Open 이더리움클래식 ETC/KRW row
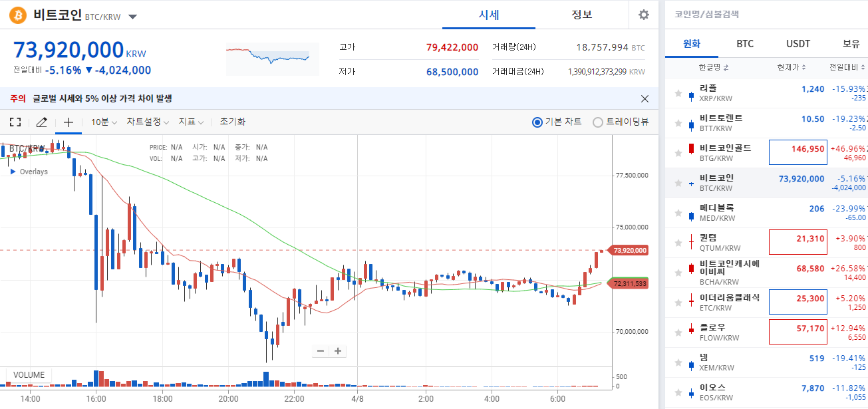This screenshot has width=868, height=409. point(766,303)
